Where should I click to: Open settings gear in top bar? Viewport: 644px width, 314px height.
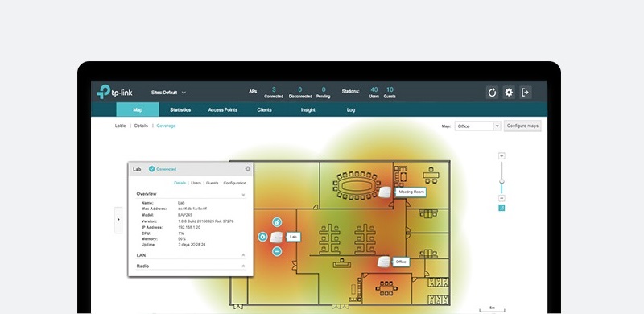(509, 93)
